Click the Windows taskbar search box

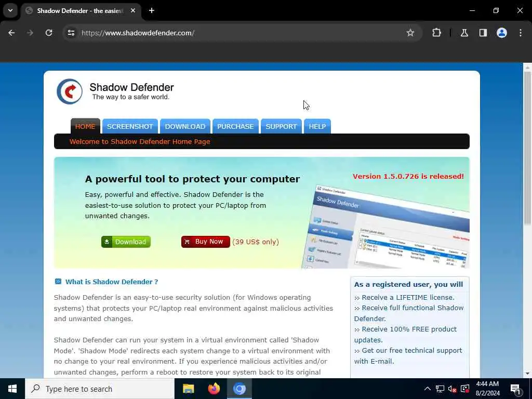pyautogui.click(x=100, y=389)
